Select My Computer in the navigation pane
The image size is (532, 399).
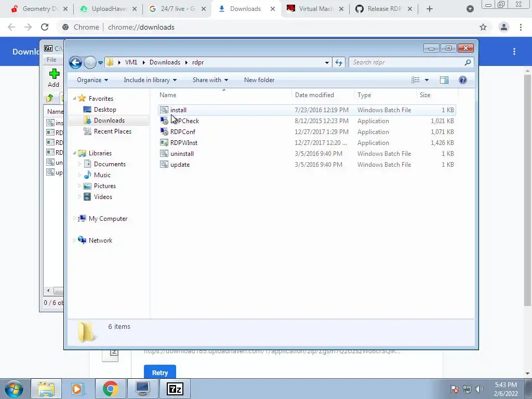(103, 219)
